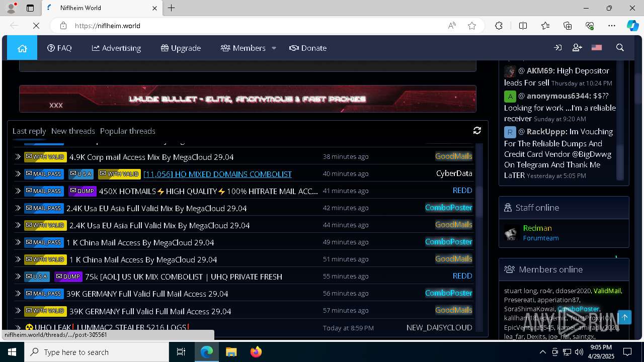
Task: Open browser Collections icon
Action: pos(568,26)
